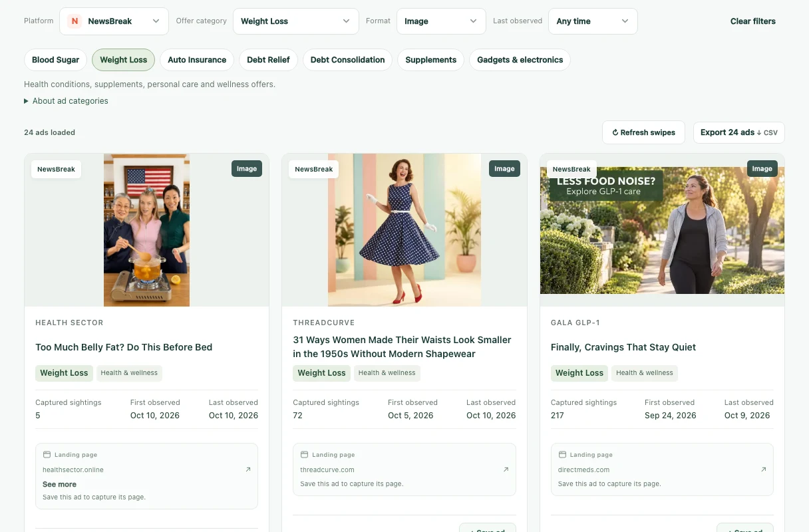Image resolution: width=809 pixels, height=532 pixels.
Task: Open external link icon for healthsector.online
Action: (x=248, y=469)
